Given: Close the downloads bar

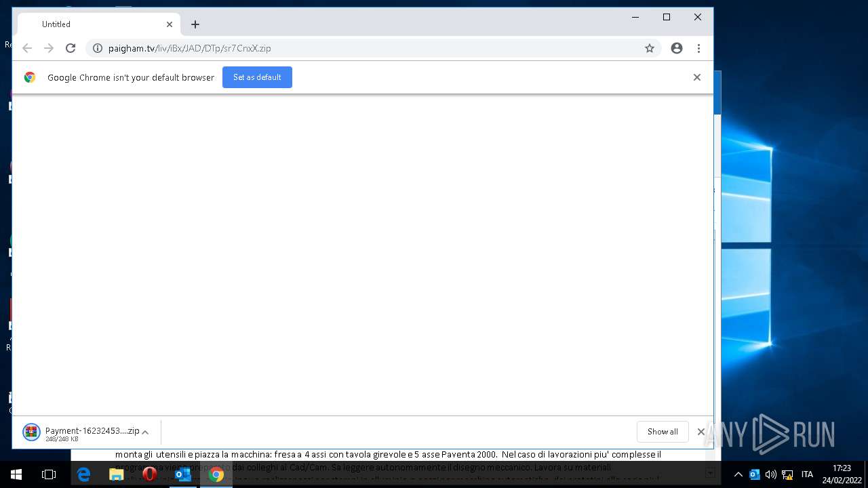Looking at the screenshot, I should 701,432.
